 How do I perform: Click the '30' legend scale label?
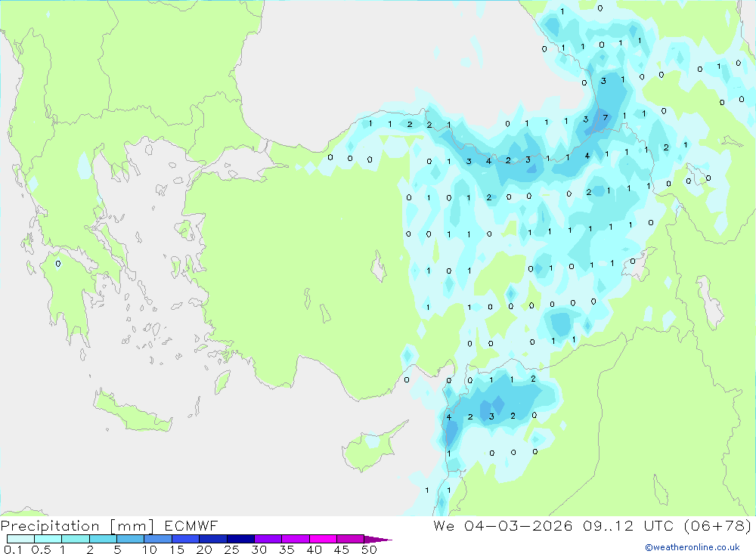259,549
